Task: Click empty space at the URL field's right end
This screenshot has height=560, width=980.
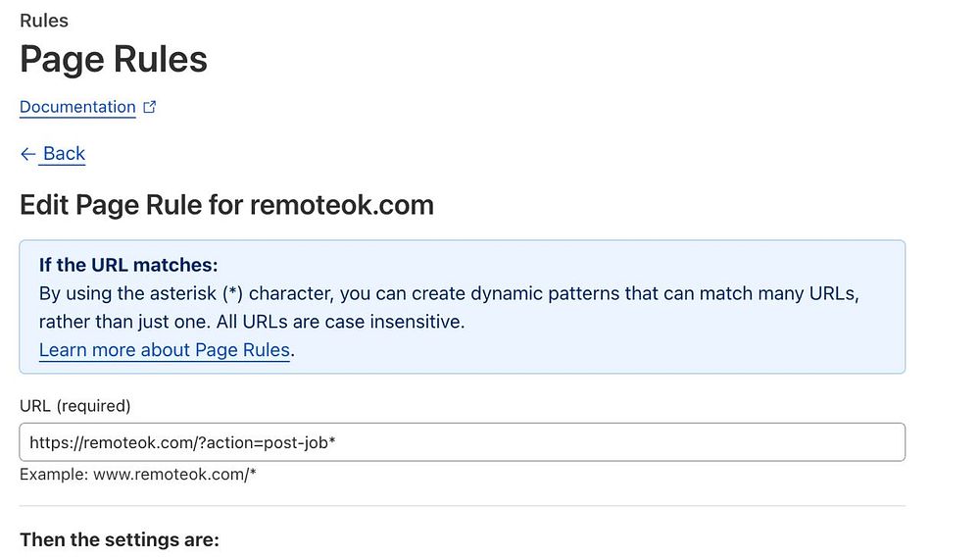Action: point(862,442)
